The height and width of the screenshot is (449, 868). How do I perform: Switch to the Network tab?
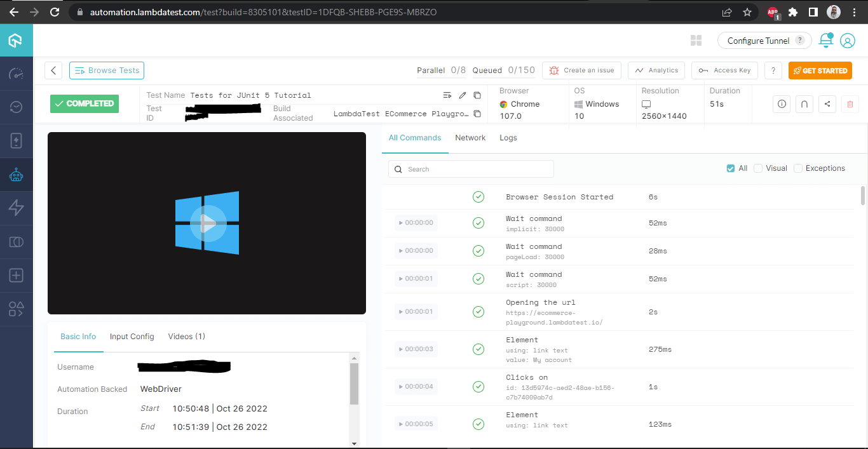470,138
